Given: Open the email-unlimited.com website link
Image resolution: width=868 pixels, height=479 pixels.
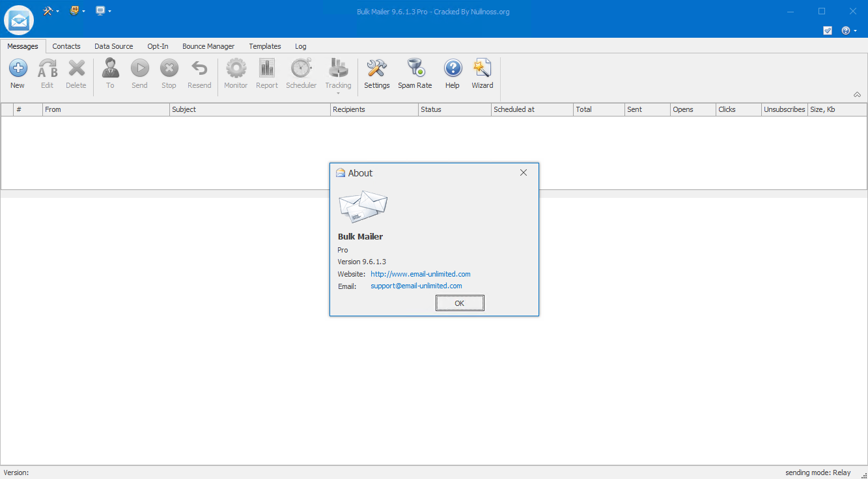Looking at the screenshot, I should tap(421, 274).
